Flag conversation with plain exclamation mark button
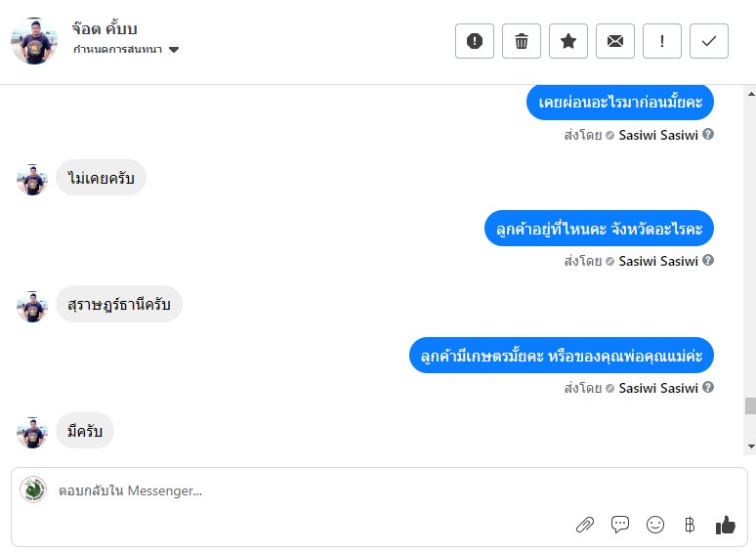 pyautogui.click(x=662, y=41)
